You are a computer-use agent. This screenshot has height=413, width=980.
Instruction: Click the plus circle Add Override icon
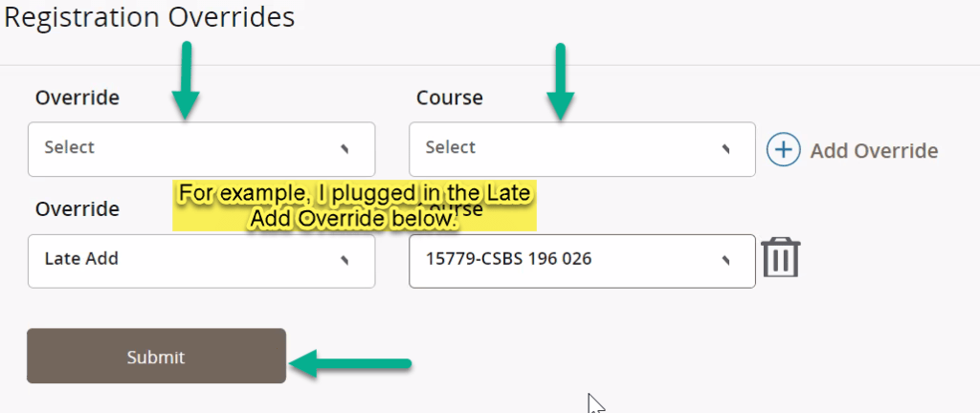[784, 150]
